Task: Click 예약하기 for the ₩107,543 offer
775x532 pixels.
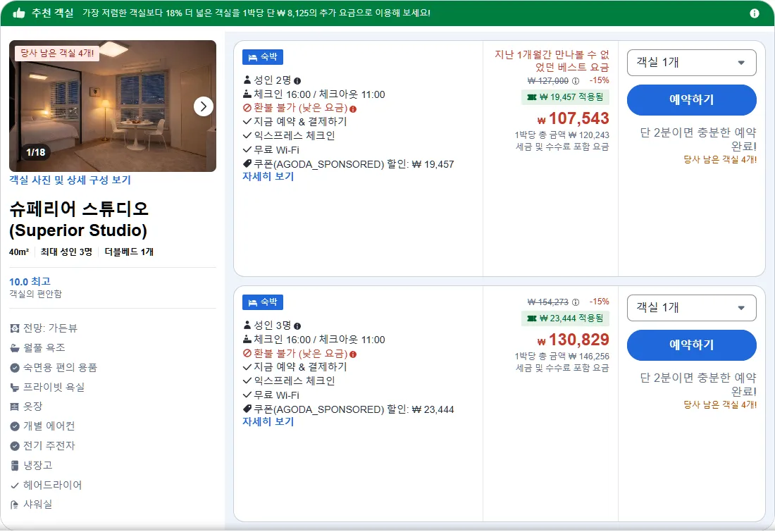Action: 691,100
